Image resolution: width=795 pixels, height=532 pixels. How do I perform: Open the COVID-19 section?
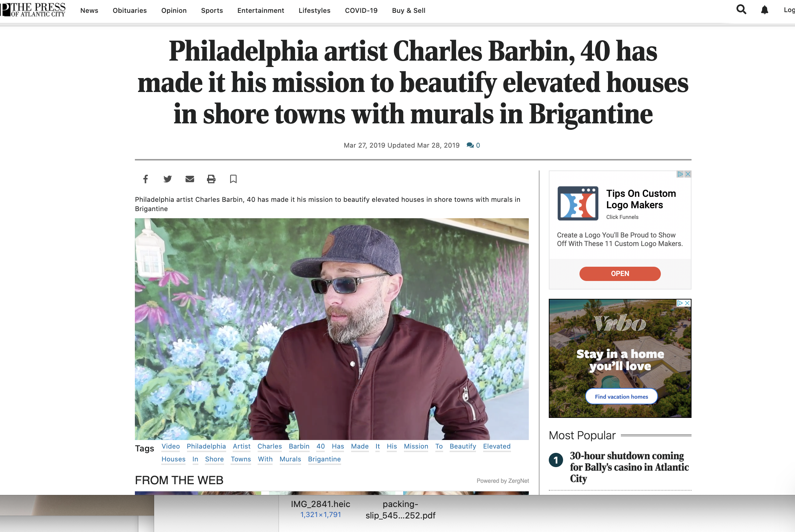pos(361,10)
